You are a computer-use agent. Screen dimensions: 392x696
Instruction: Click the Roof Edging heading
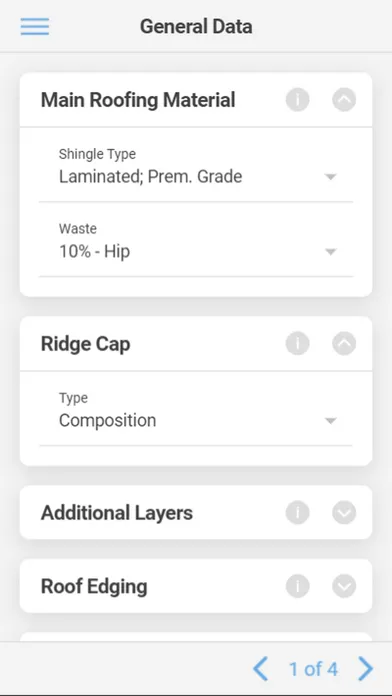(94, 586)
